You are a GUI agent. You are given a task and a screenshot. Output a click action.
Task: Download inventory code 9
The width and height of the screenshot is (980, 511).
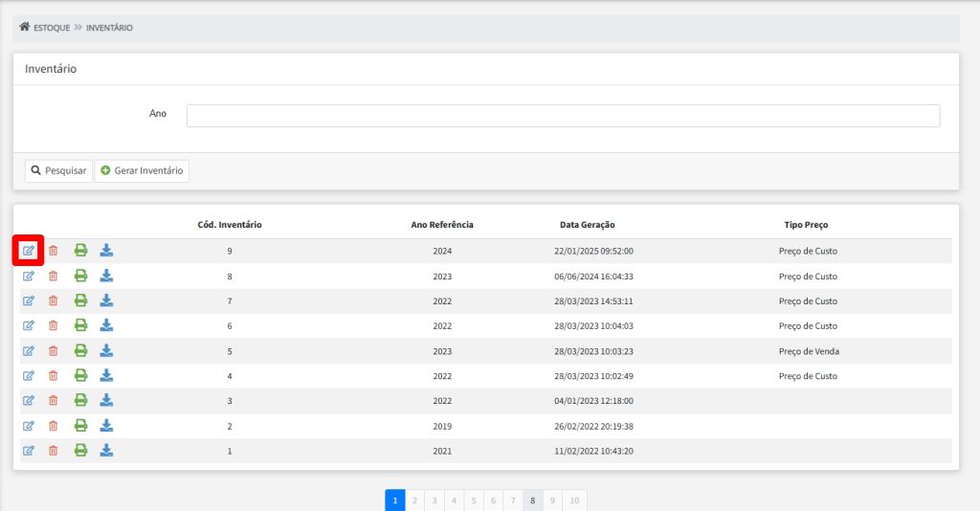click(106, 251)
